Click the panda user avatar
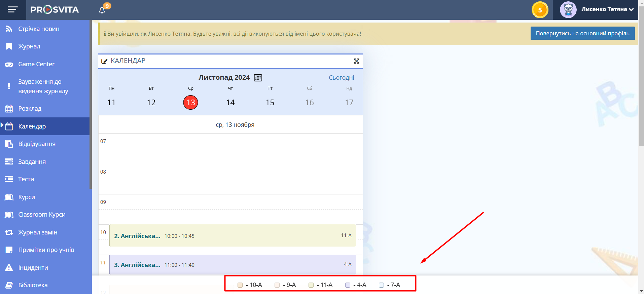 coord(568,10)
